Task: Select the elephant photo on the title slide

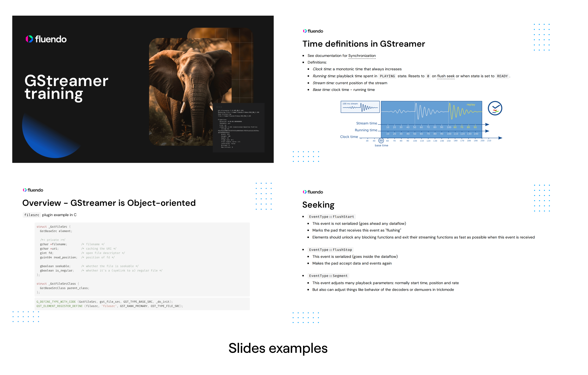Action: click(190, 92)
